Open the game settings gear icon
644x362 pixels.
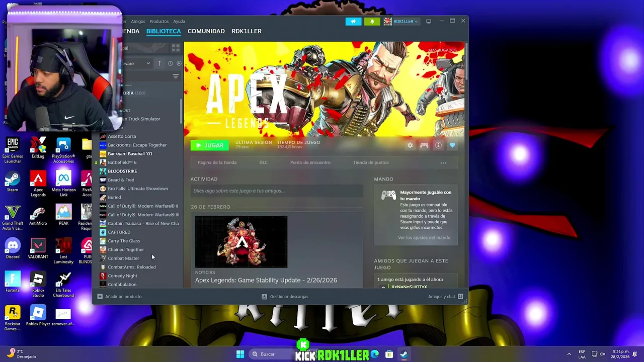[x=410, y=145]
